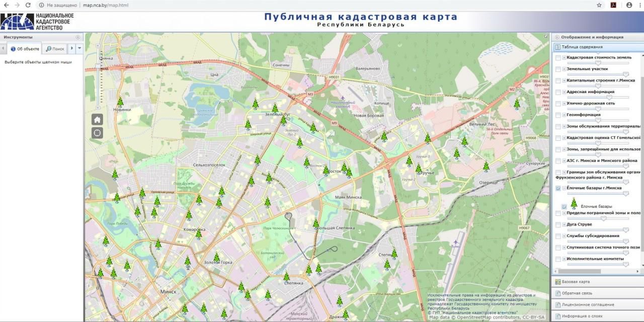The width and height of the screenshot is (644, 322).
Task: Expand the Кадастровая стоимость земель layer tree
Action: (x=563, y=58)
